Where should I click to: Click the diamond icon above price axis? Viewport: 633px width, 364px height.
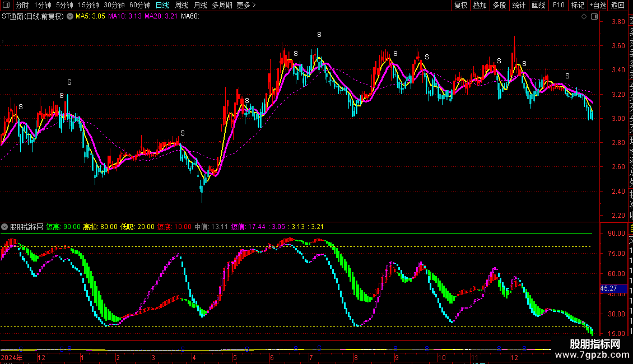coord(584,17)
